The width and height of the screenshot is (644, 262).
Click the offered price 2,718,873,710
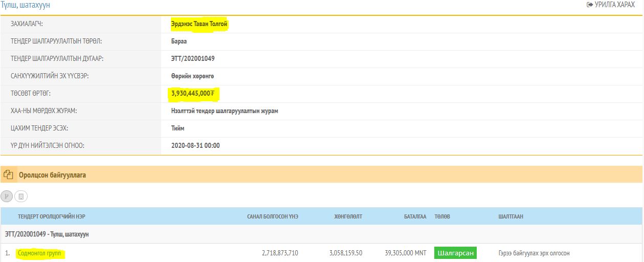pyautogui.click(x=280, y=253)
